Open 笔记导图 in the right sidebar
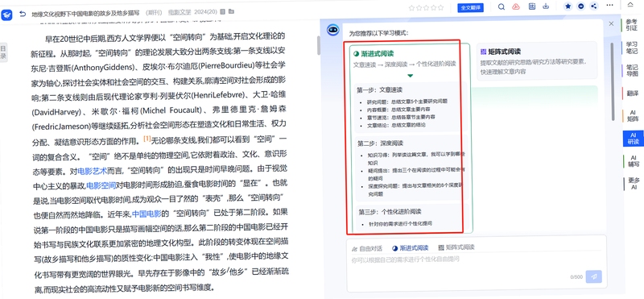644x299 pixels. 632,70
